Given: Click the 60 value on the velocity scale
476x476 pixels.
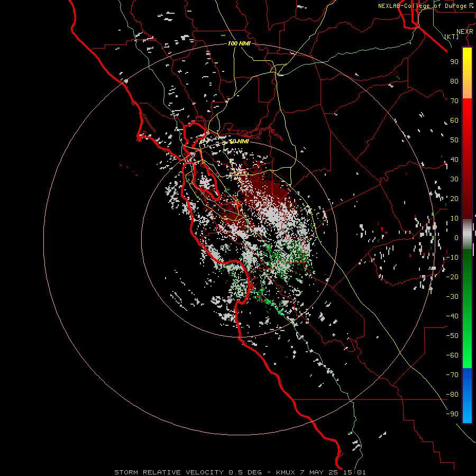Looking at the screenshot, I should pos(454,120).
